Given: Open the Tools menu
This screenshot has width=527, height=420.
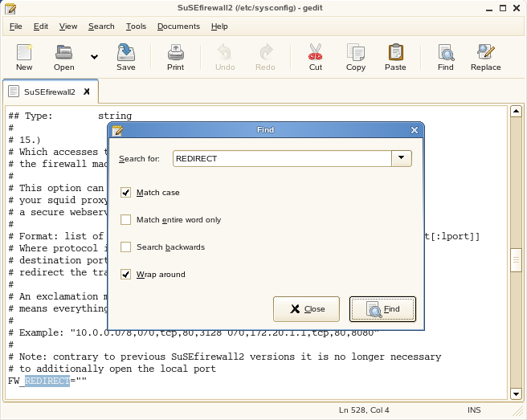Looking at the screenshot, I should click(x=136, y=27).
